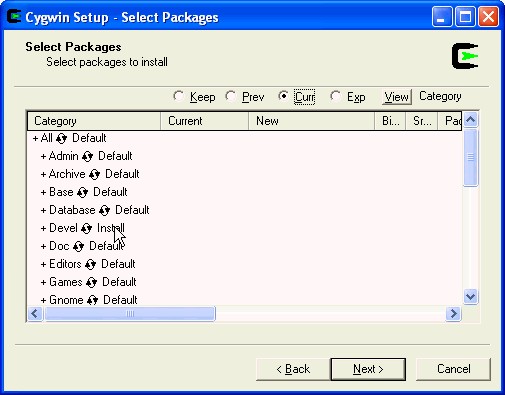Minimize the Cygwin Setup window
Image resolution: width=505 pixels, height=395 pixels.
tap(442, 17)
